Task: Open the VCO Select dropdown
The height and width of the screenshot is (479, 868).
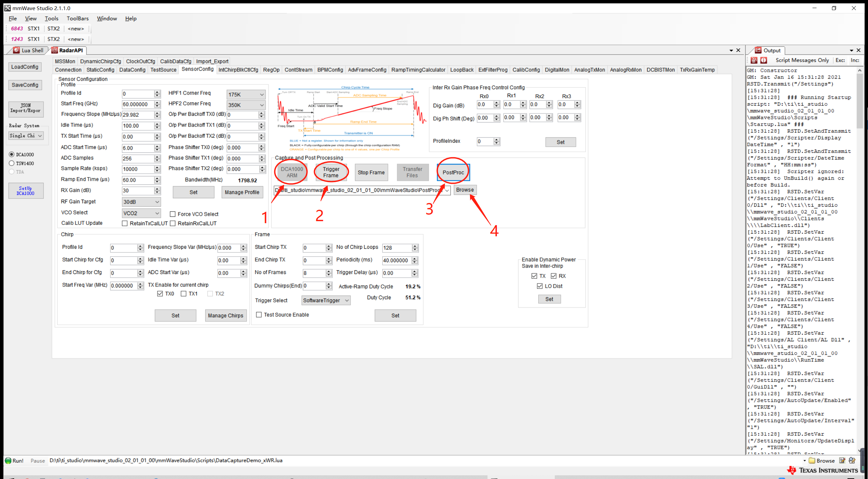Action: [x=141, y=213]
